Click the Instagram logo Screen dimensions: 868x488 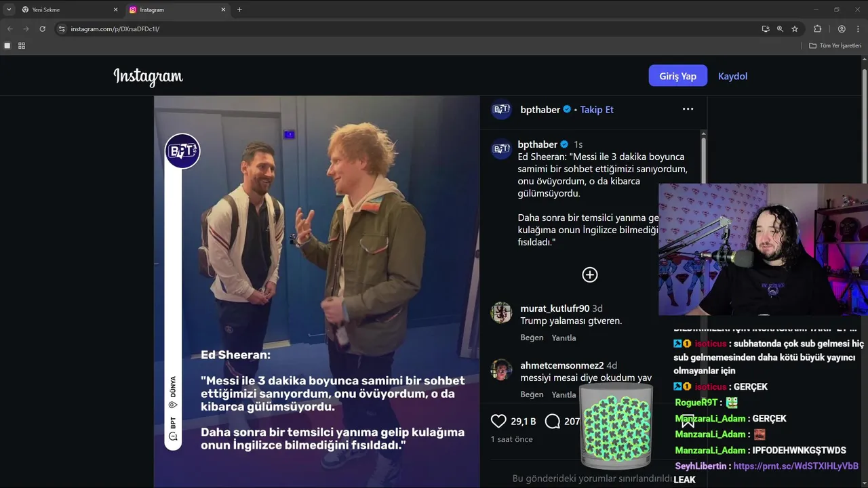[x=148, y=77]
